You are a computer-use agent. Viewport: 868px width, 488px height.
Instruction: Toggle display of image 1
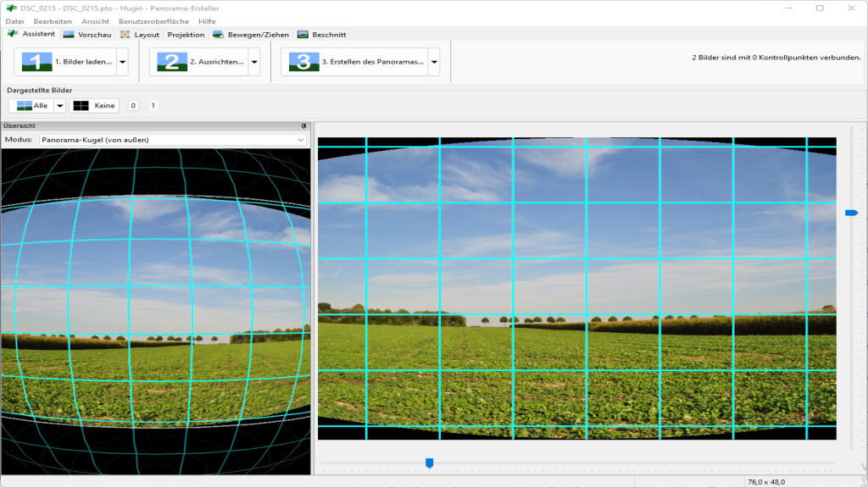[x=153, y=106]
